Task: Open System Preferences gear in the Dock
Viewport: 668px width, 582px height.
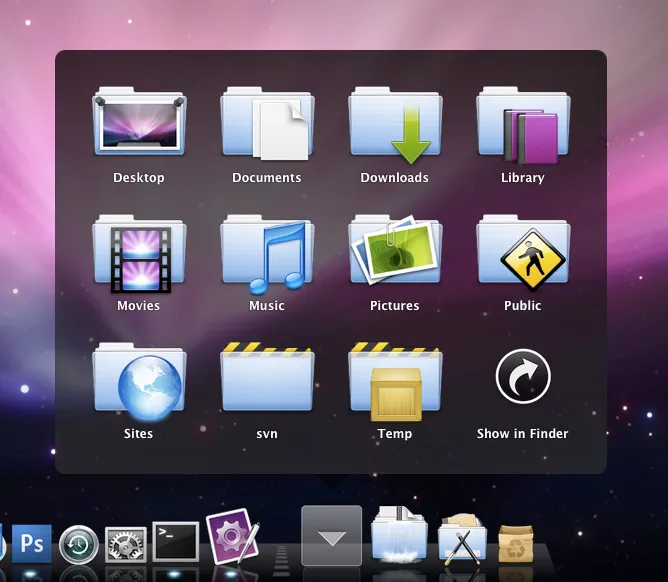Action: [126, 545]
